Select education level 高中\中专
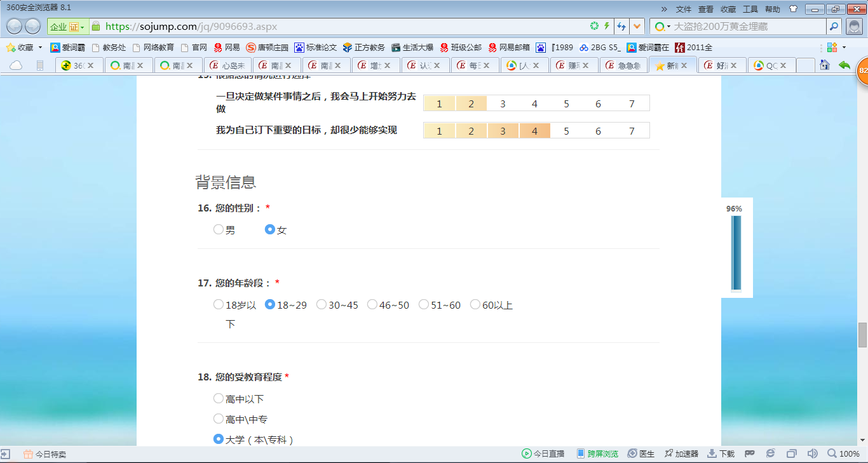Viewport: 868px width, 463px height. point(219,419)
